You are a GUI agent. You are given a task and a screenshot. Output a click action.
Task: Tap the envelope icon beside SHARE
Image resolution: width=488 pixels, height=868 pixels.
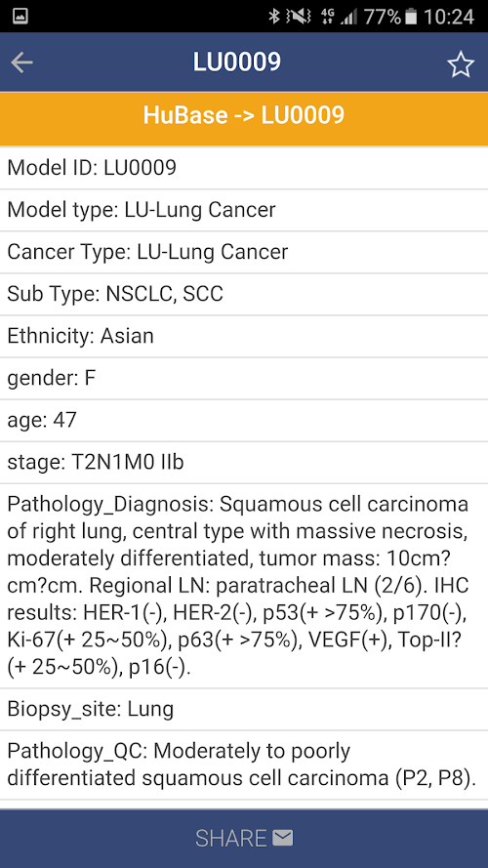[283, 838]
